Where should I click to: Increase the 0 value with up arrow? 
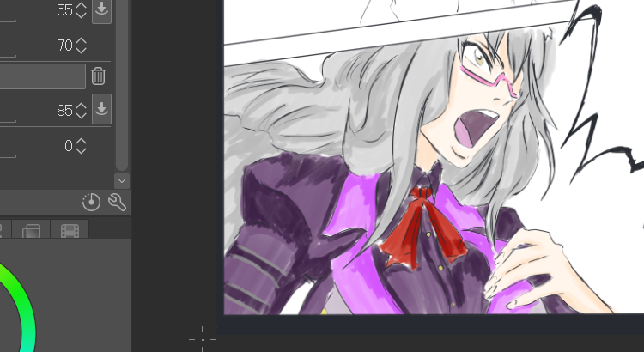pyautogui.click(x=82, y=142)
